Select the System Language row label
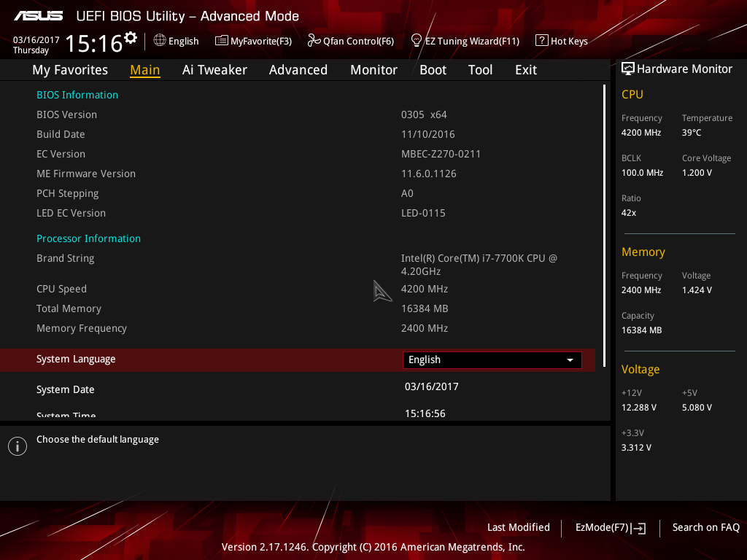Image resolution: width=747 pixels, height=560 pixels. coord(76,359)
